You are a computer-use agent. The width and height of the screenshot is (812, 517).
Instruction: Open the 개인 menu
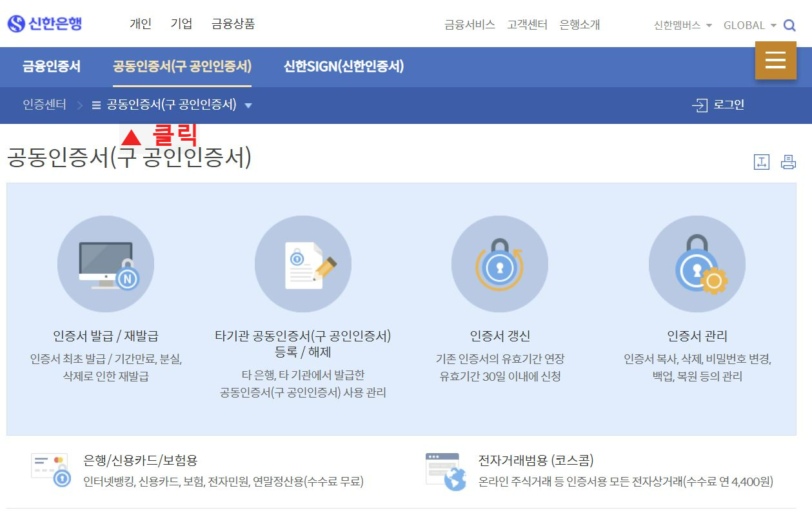[141, 23]
